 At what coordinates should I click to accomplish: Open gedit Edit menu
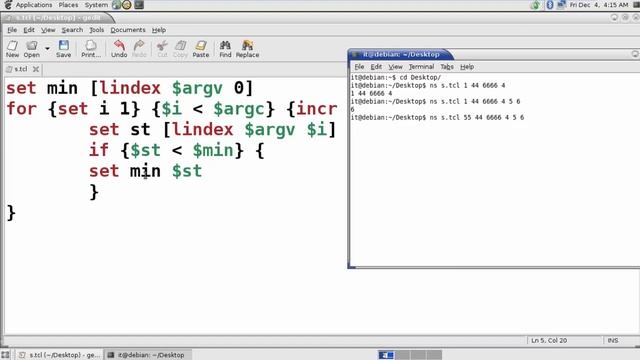[29, 30]
